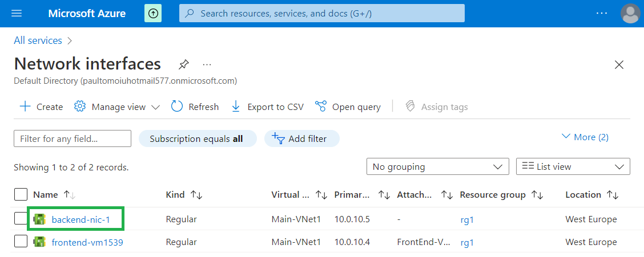Open the ellipsis menu in top bar

[x=601, y=13]
